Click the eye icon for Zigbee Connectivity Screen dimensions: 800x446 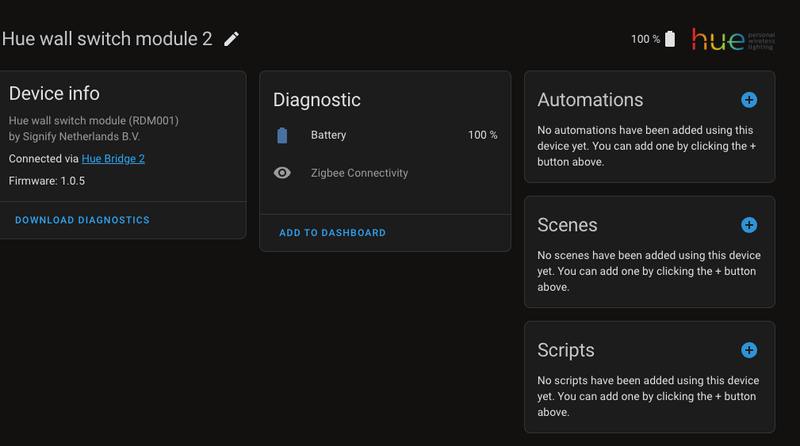coord(283,173)
